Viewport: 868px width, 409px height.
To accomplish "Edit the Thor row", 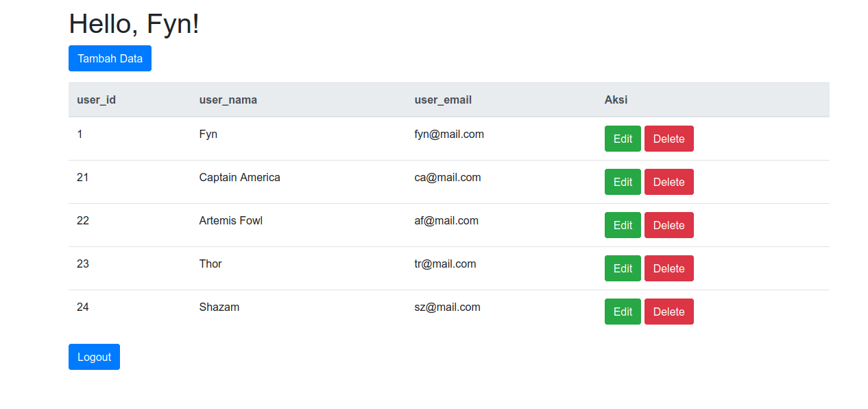I will pos(623,268).
